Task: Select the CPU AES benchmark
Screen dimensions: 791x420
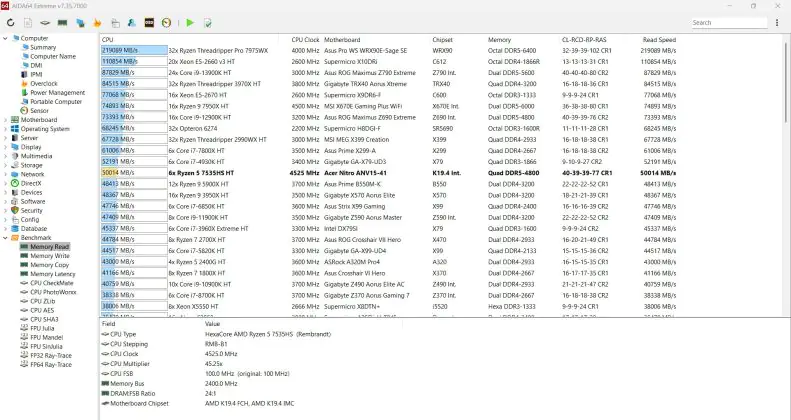Action: pyautogui.click(x=42, y=311)
